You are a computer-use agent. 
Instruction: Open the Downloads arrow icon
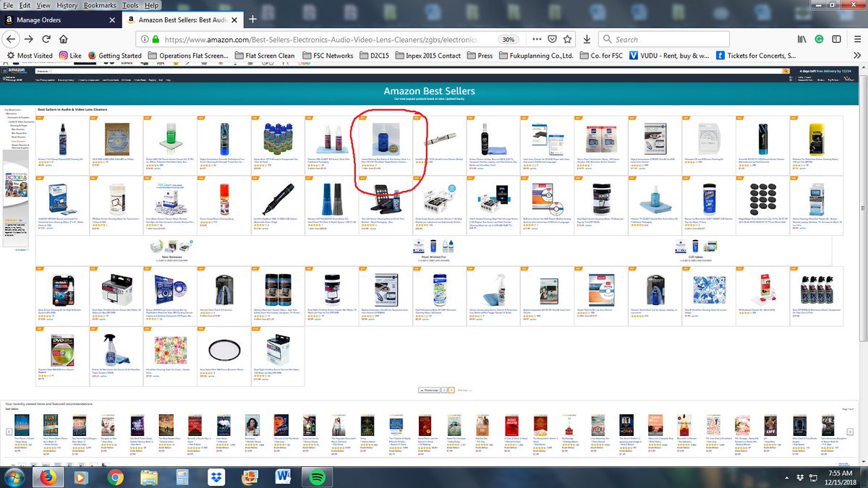tap(587, 39)
